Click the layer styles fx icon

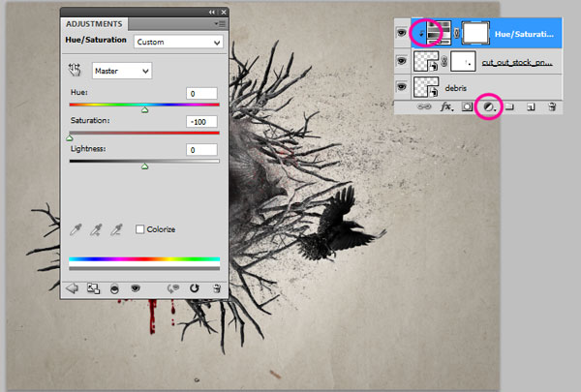447,107
